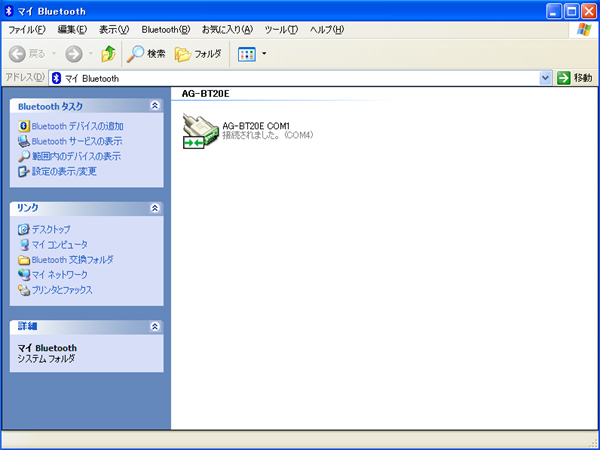Image resolution: width=600 pixels, height=450 pixels.
Task: Click the Bluetooth title bar icon
Action: (x=9, y=11)
